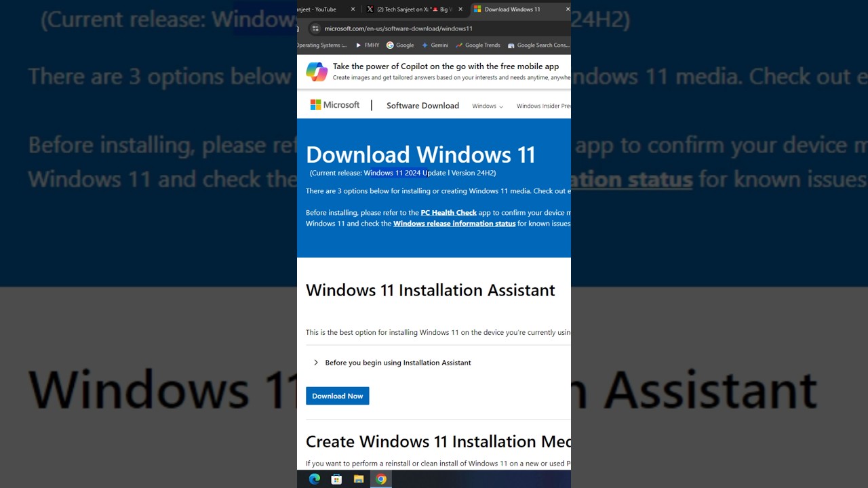Open the Google Trends bookmark
The height and width of the screenshot is (488, 868).
pyautogui.click(x=478, y=45)
